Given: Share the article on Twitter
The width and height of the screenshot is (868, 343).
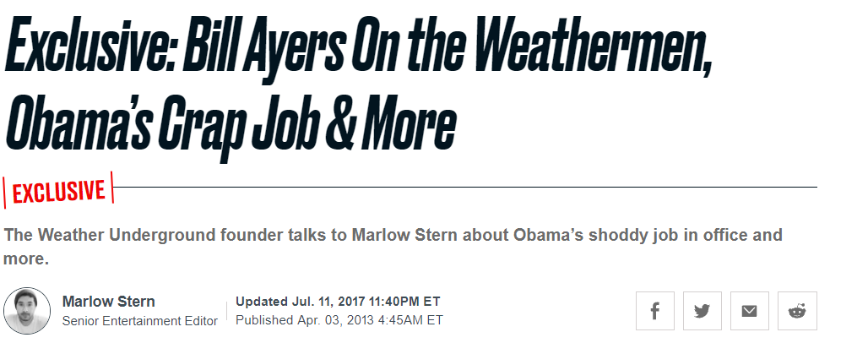Looking at the screenshot, I should click(702, 310).
